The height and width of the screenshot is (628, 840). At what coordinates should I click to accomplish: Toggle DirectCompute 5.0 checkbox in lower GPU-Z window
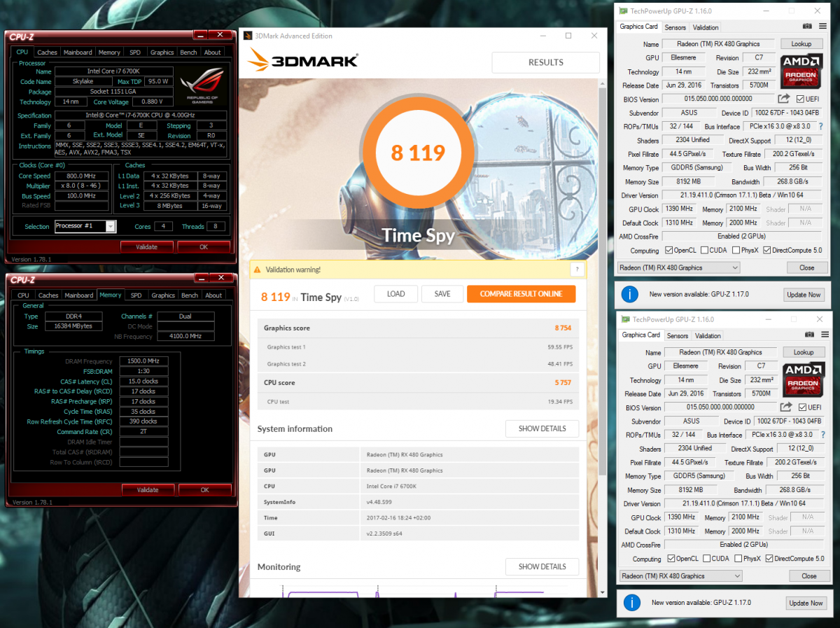[769, 559]
